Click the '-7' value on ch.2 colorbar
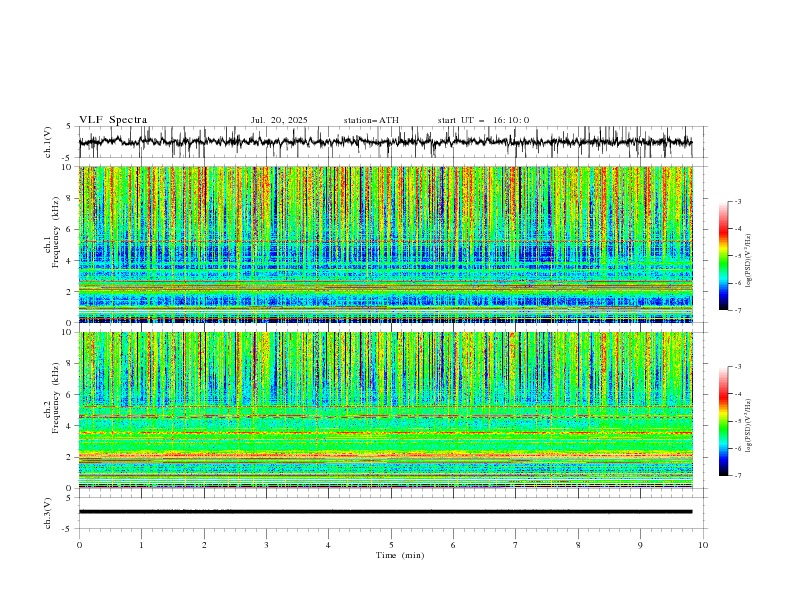This screenshot has width=792, height=612. (737, 476)
